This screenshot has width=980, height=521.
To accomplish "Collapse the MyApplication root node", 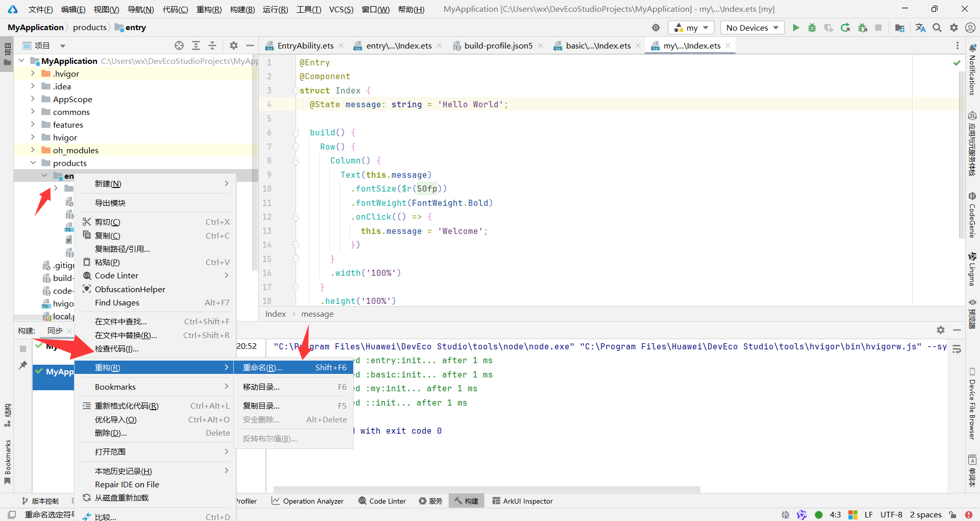I will (21, 60).
